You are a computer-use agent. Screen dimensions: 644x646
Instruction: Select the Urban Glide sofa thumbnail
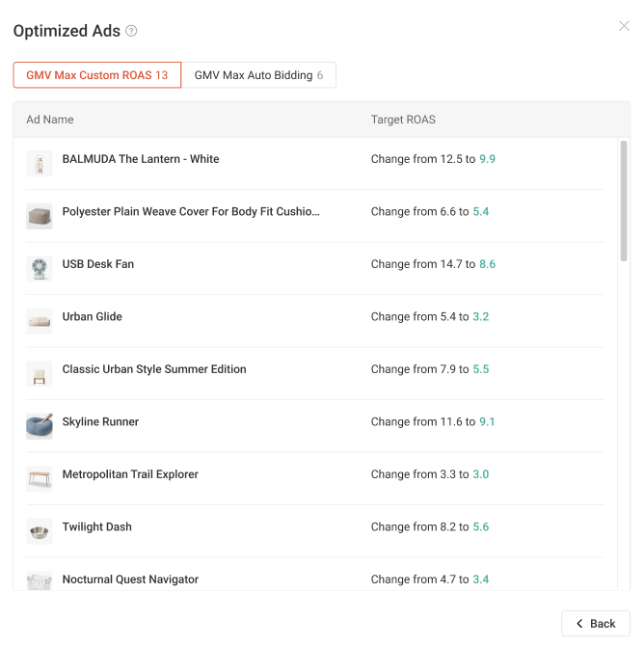tap(40, 321)
